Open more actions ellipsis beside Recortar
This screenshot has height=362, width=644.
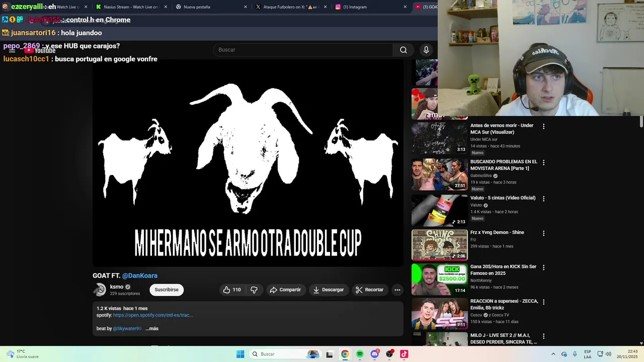pyautogui.click(x=397, y=290)
